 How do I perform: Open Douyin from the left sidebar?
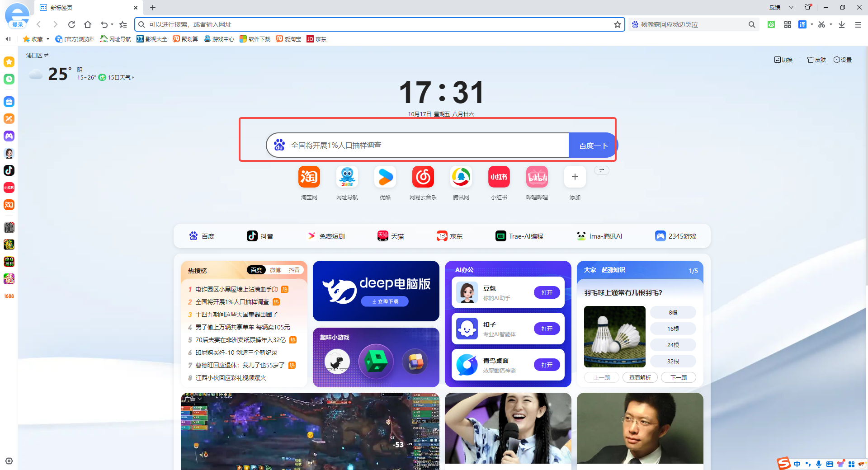point(9,170)
